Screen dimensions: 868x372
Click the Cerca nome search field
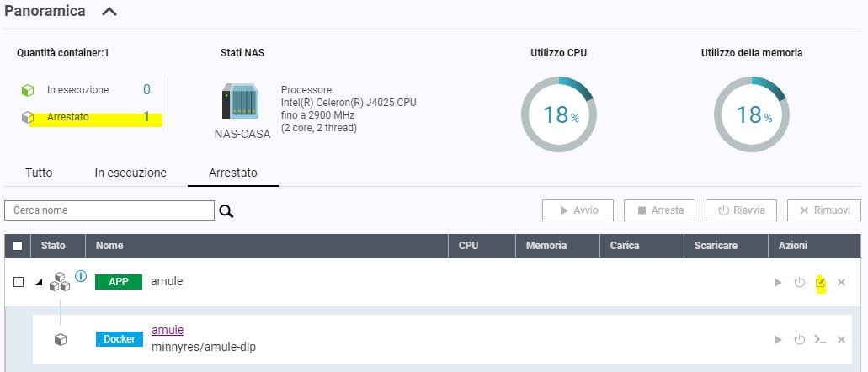click(x=109, y=210)
